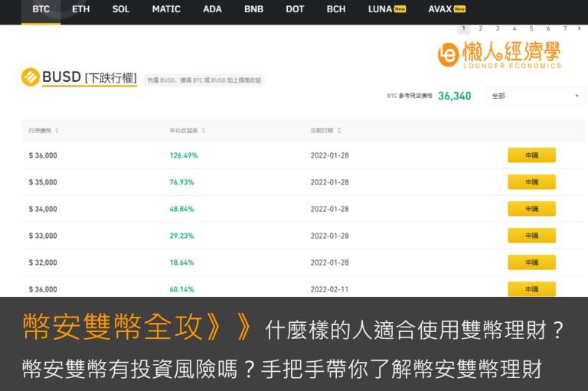This screenshot has height=391, width=588.
Task: Select the SOL tab
Action: (121, 9)
